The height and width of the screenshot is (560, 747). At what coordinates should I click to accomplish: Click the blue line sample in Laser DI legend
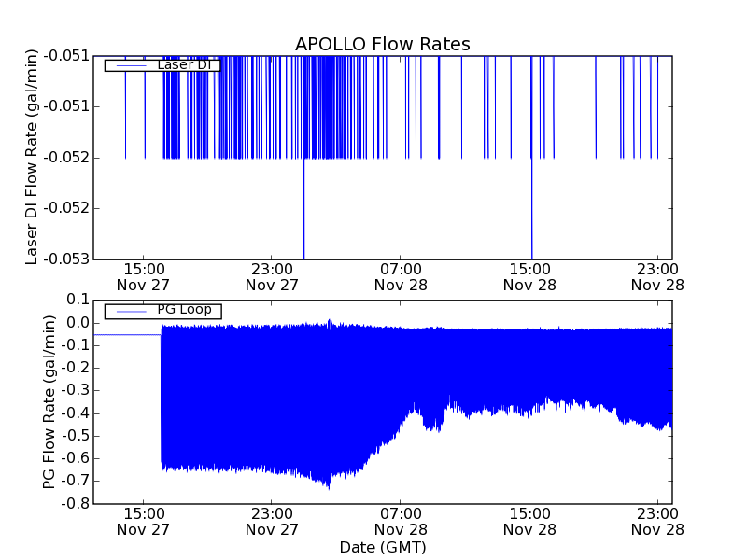[x=131, y=65]
